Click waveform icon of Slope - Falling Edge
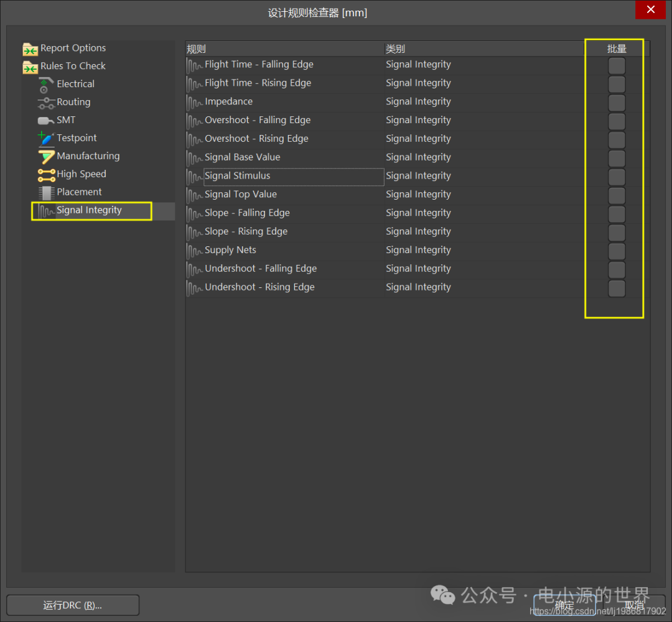 [x=195, y=214]
